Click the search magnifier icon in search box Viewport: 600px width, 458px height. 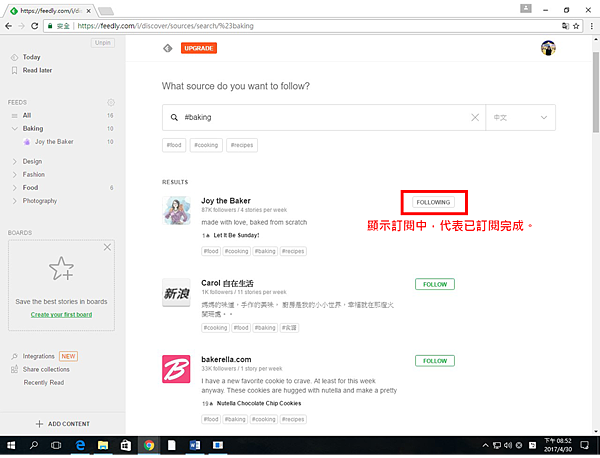(174, 117)
